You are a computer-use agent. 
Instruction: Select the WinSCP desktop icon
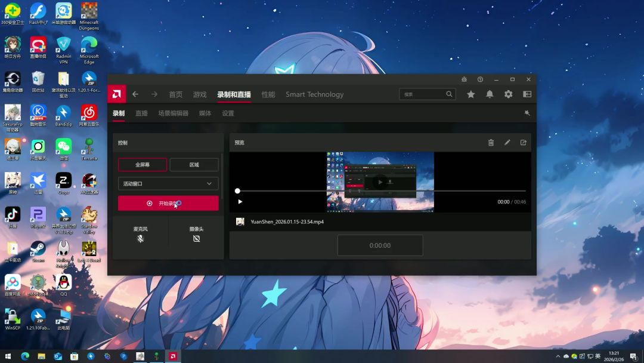pyautogui.click(x=13, y=319)
